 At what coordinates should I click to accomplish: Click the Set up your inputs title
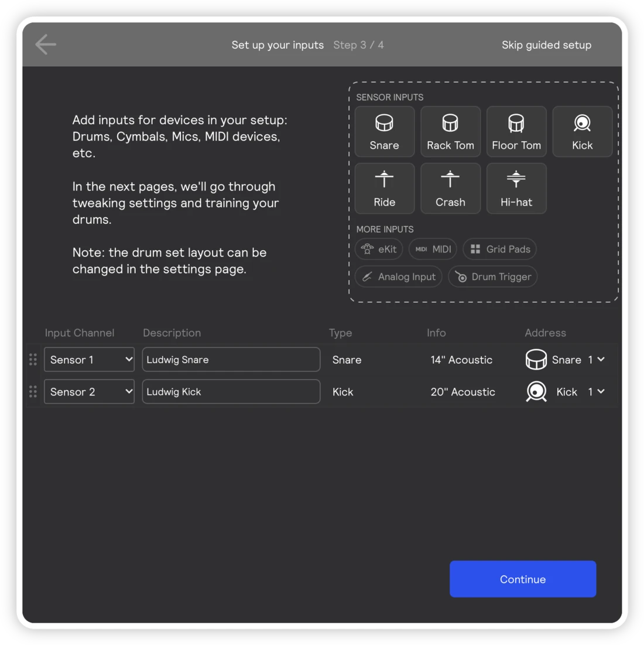[278, 45]
